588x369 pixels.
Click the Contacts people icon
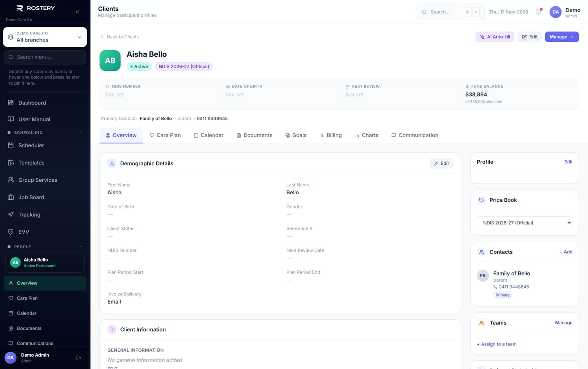[481, 252]
